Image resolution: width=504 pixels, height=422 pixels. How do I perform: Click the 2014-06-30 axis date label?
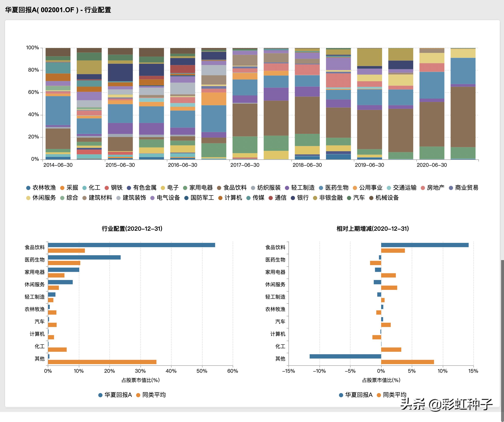pyautogui.click(x=58, y=165)
